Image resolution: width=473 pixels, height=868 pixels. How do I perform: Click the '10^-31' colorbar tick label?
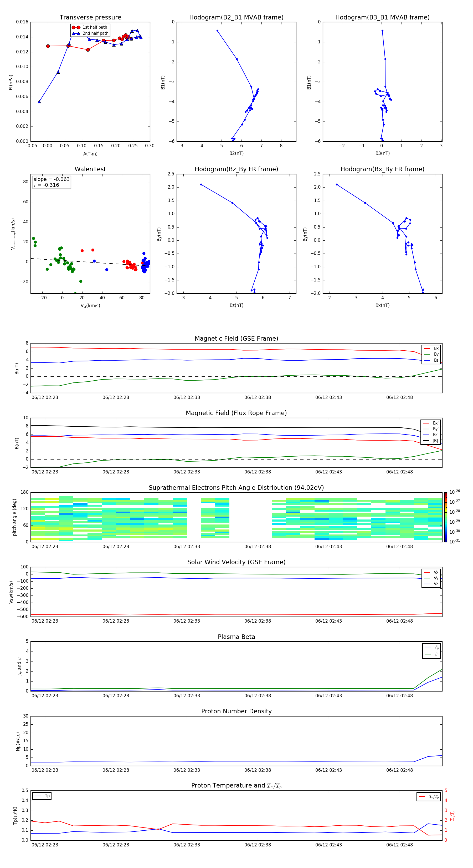pos(455,542)
